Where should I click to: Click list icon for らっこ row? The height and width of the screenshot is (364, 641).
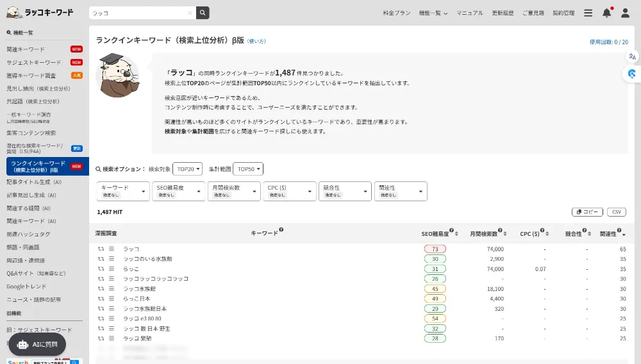[111, 269]
